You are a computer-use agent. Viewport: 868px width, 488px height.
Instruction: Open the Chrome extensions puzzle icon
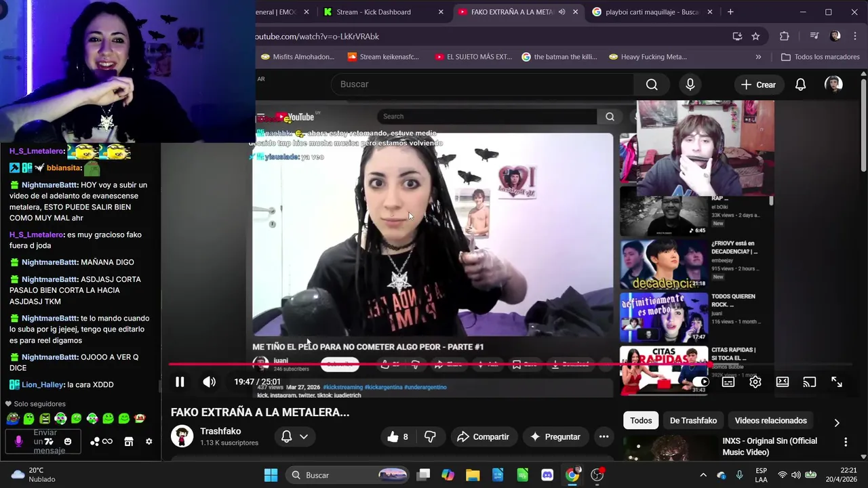[785, 37]
